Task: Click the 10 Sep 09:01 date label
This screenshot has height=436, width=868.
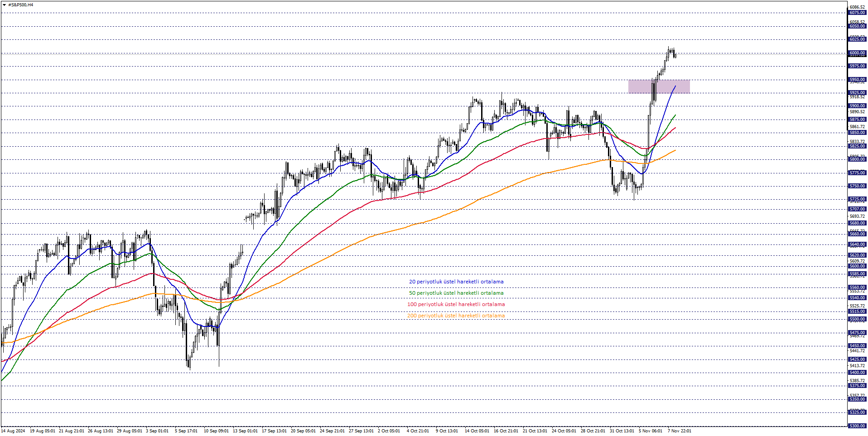Action: [x=217, y=431]
